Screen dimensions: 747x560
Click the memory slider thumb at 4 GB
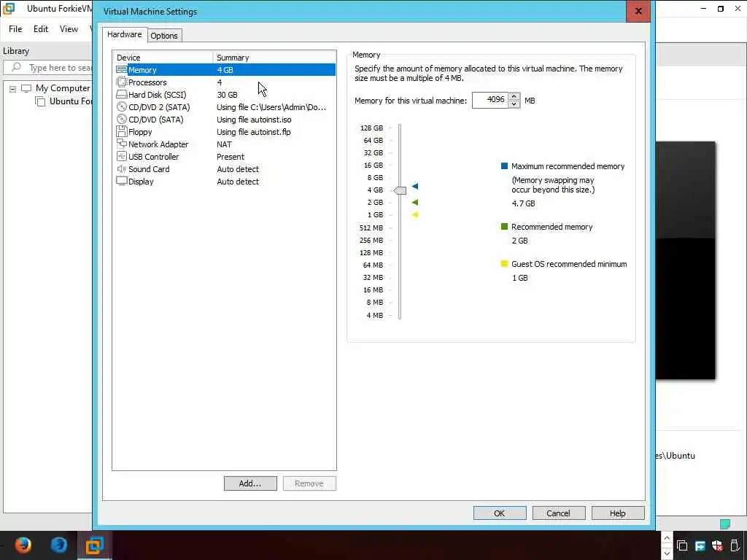point(400,190)
